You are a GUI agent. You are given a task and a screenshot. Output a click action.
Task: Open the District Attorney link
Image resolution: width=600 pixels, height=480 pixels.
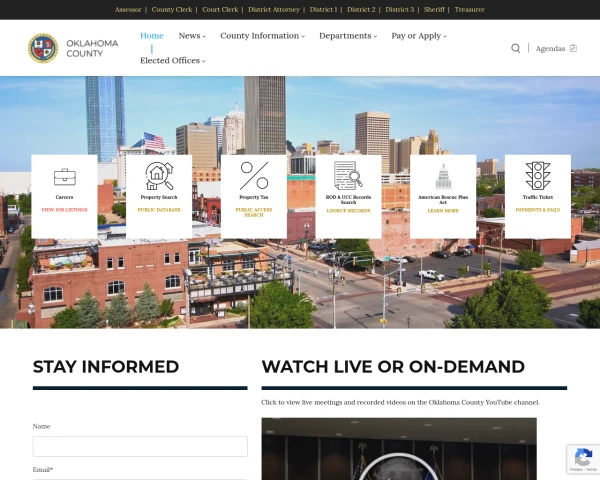pyautogui.click(x=274, y=10)
